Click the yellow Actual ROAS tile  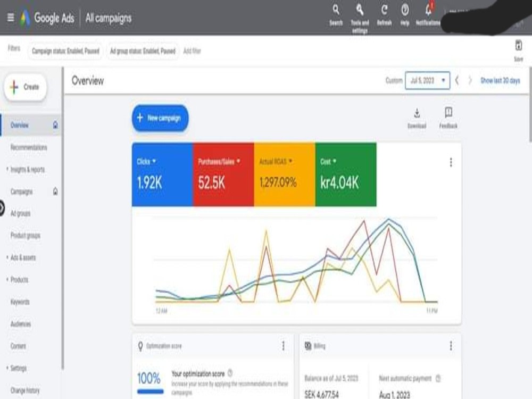click(284, 174)
